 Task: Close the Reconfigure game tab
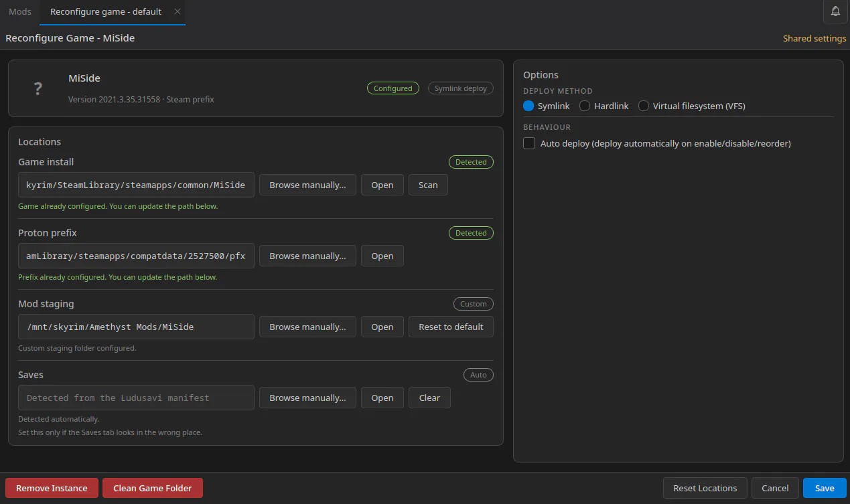click(177, 11)
